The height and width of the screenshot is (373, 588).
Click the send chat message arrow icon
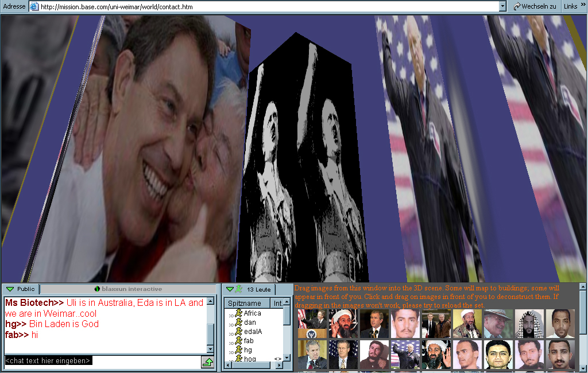click(x=207, y=362)
